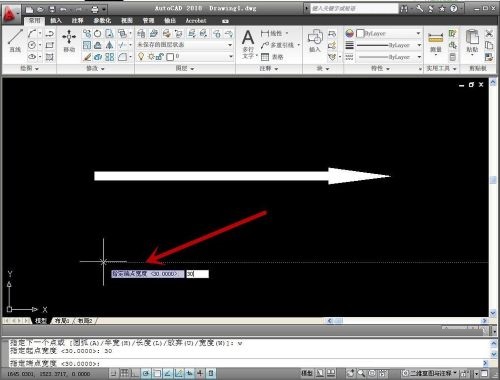The height and width of the screenshot is (380, 500).
Task: Click the white ByLayer color box
Action: point(360,33)
